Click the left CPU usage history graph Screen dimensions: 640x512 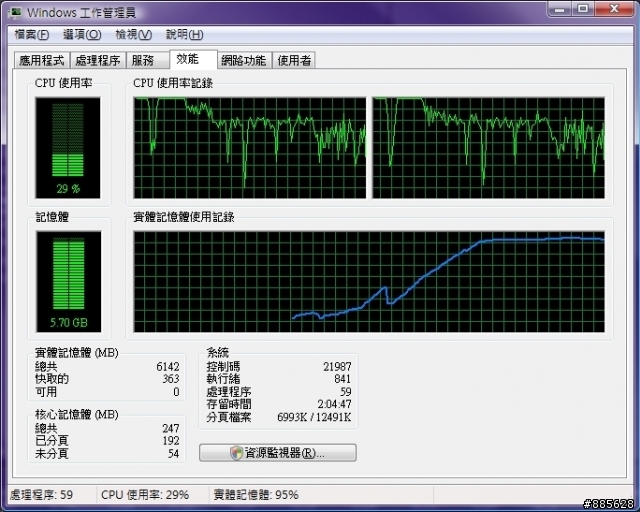(x=250, y=148)
